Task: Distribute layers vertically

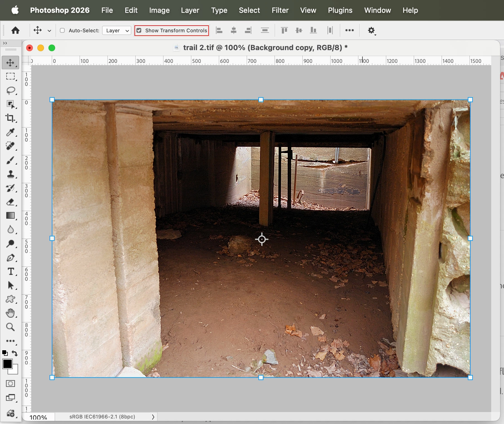Action: (x=265, y=30)
